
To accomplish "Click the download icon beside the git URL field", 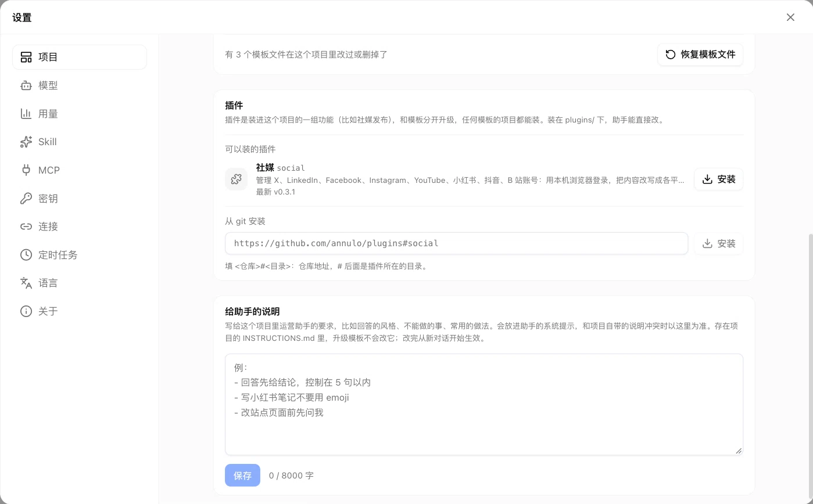I will 707,244.
